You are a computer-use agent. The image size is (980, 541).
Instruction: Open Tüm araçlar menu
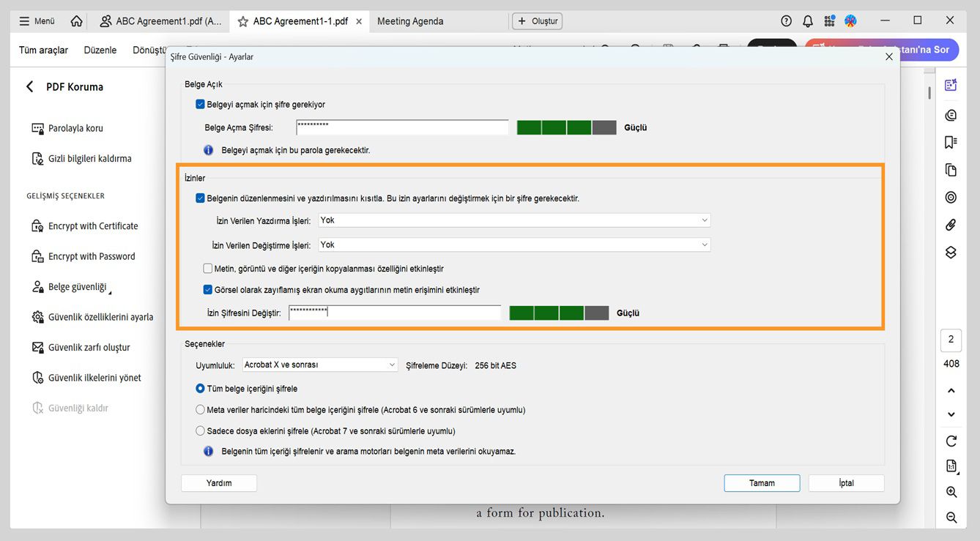[x=43, y=50]
